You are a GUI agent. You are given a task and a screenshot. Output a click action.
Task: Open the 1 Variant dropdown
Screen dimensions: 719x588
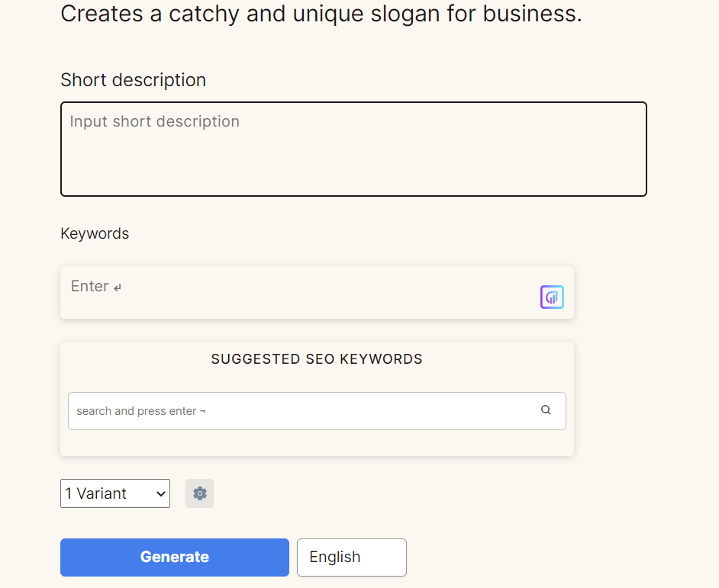point(115,493)
